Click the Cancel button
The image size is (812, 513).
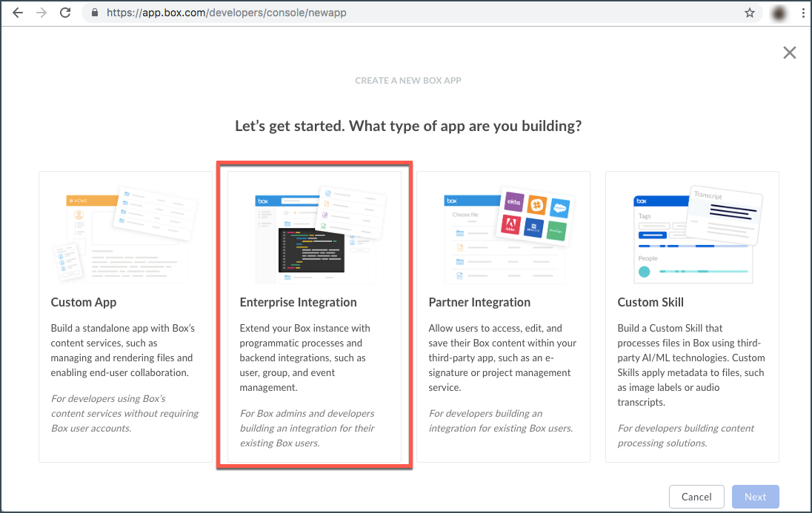click(696, 497)
